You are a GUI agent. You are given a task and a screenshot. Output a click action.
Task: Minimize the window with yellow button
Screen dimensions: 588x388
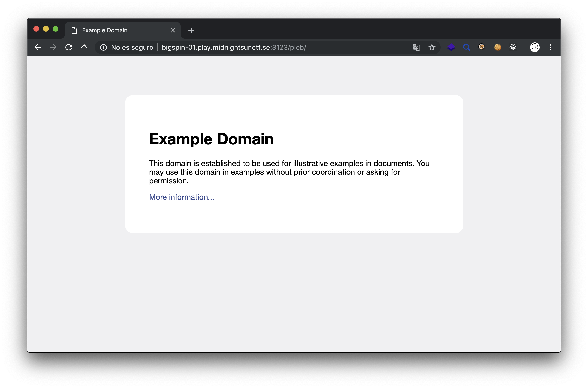click(x=46, y=29)
